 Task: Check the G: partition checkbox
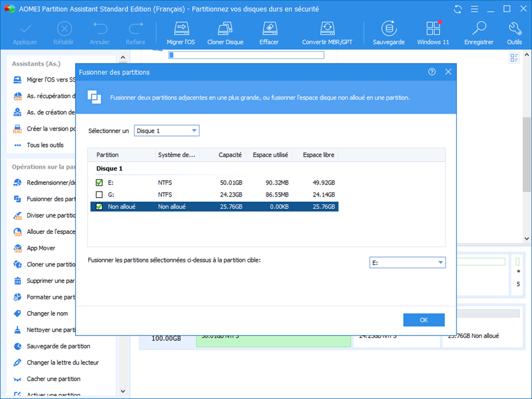tap(99, 195)
